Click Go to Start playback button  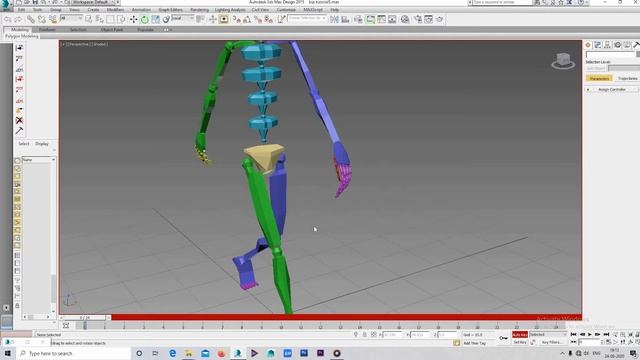point(573,335)
